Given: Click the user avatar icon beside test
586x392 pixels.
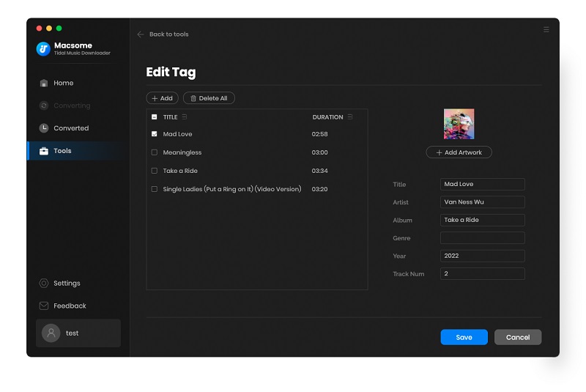Looking at the screenshot, I should click(51, 333).
